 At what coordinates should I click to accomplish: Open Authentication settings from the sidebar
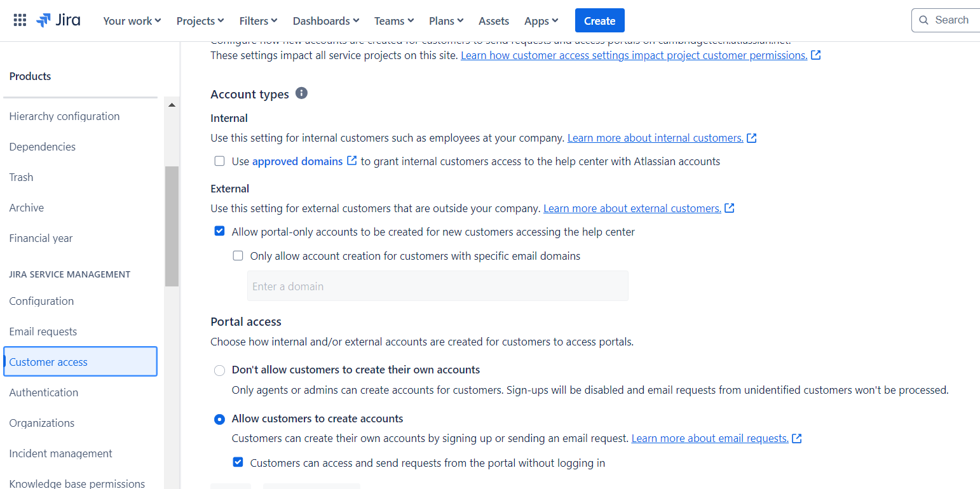click(43, 392)
